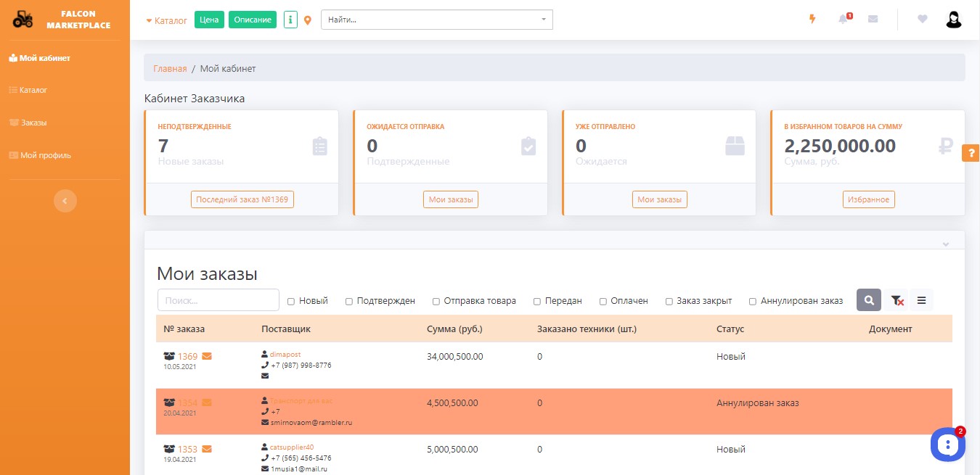Open the messages envelope icon in header
Image resolution: width=980 pixels, height=475 pixels.
(873, 20)
